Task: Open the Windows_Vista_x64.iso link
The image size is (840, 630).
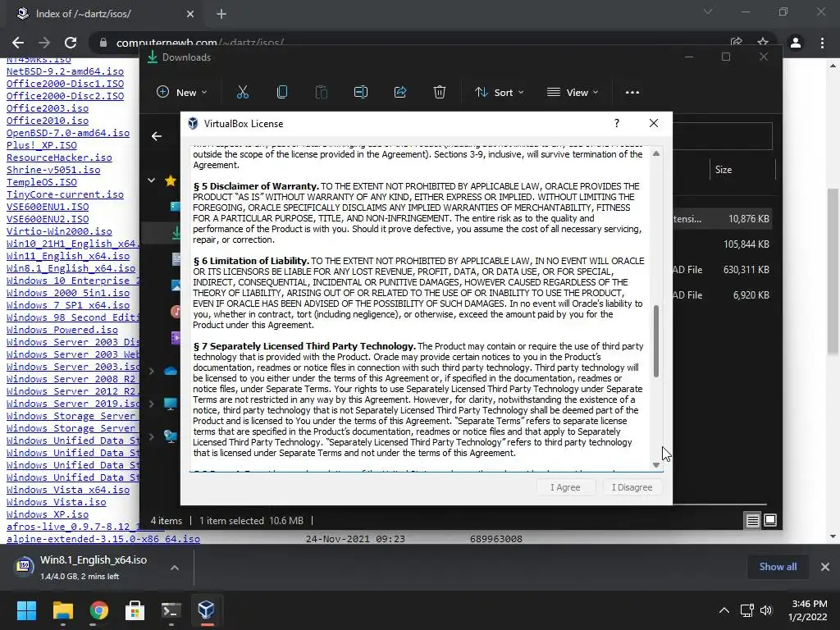Action: pyautogui.click(x=68, y=490)
